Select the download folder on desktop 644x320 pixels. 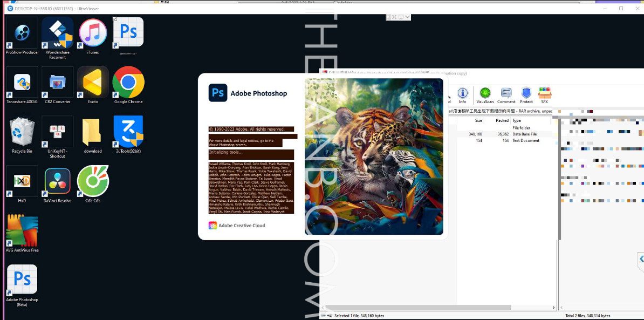(93, 134)
